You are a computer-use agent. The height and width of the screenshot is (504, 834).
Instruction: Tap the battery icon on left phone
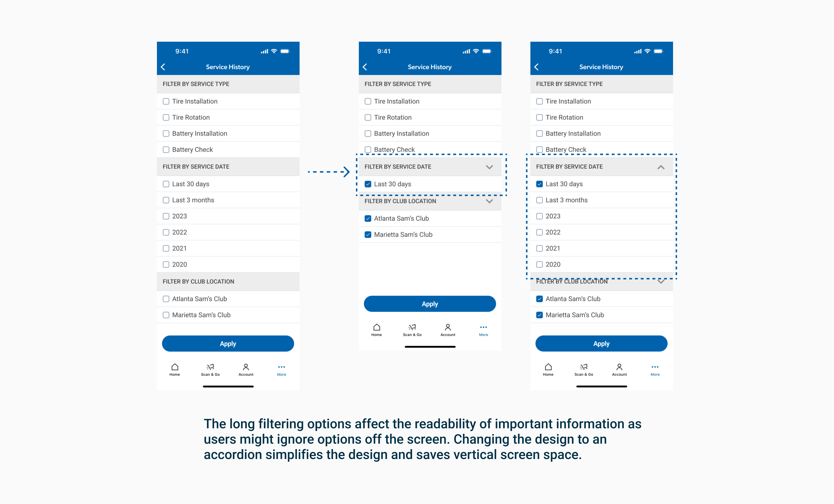(x=285, y=51)
